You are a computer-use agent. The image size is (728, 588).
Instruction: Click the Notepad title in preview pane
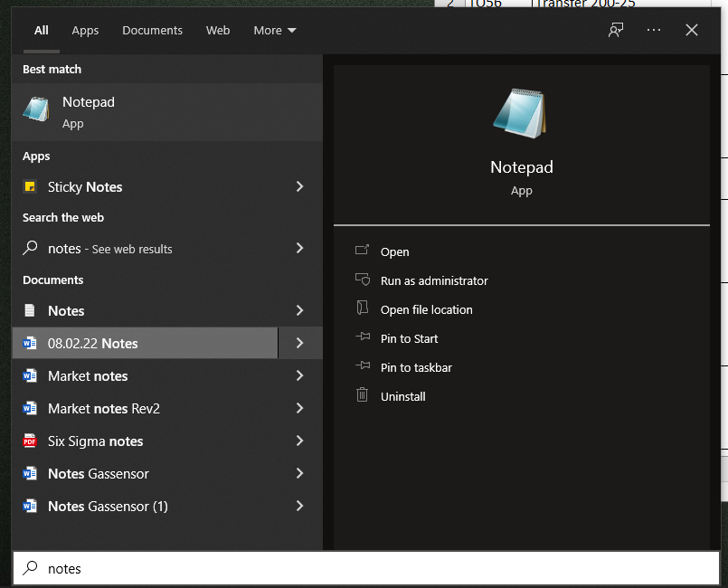pos(522,166)
